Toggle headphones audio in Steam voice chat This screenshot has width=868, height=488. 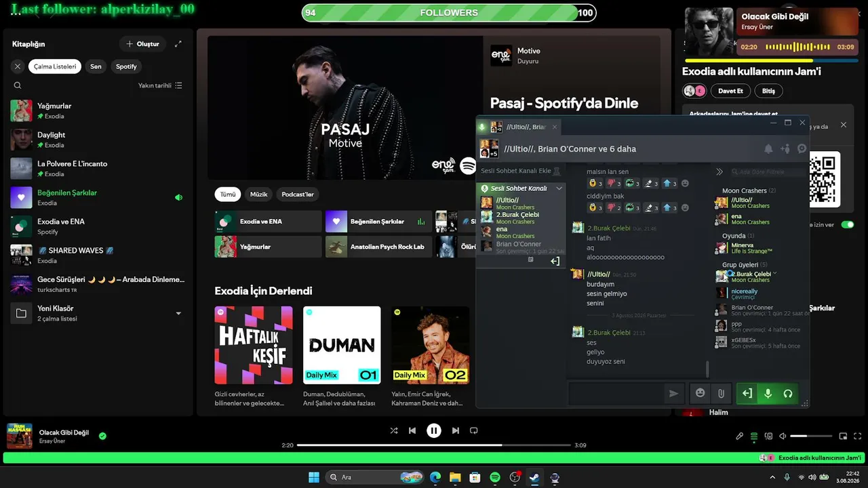pos(788,393)
